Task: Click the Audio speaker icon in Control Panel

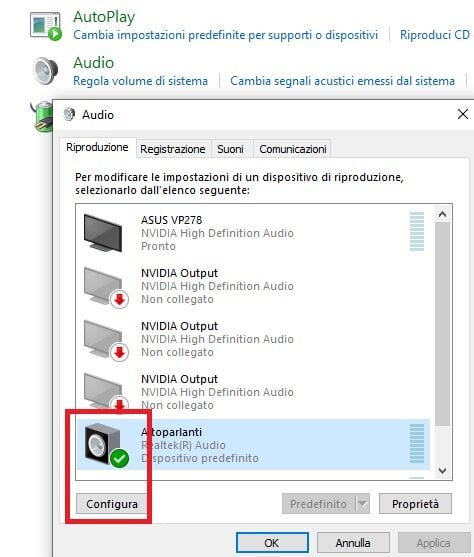Action: (46, 71)
